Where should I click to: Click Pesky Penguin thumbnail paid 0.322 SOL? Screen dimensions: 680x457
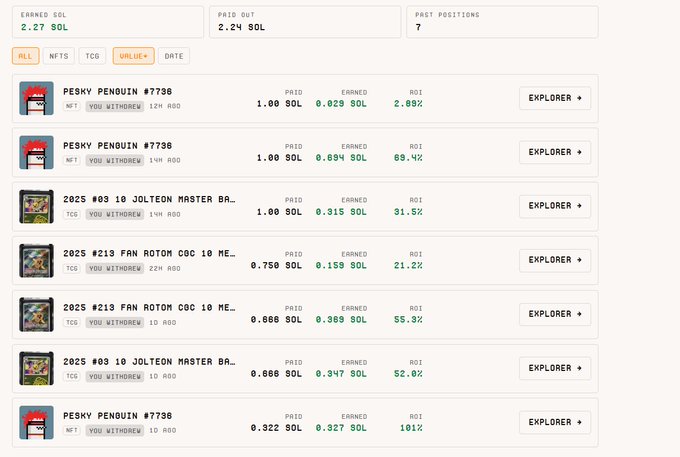[36, 423]
